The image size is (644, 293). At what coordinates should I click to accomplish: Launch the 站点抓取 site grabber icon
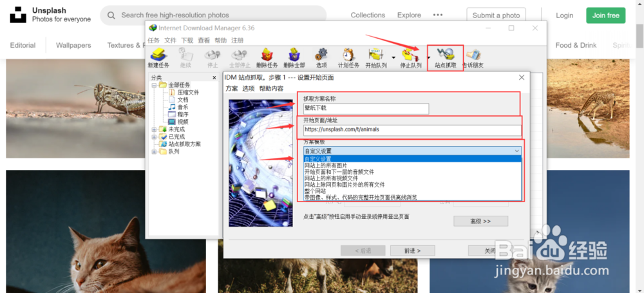point(446,58)
